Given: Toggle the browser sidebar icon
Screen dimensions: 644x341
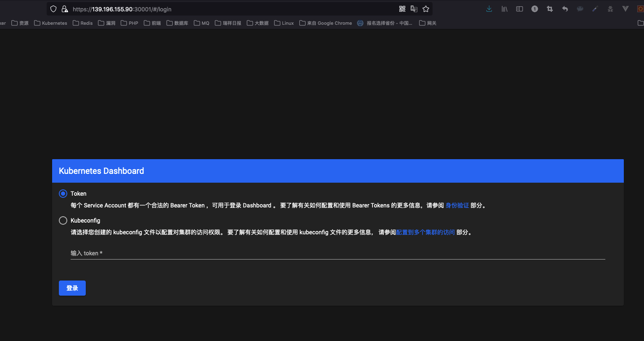Looking at the screenshot, I should [x=520, y=9].
